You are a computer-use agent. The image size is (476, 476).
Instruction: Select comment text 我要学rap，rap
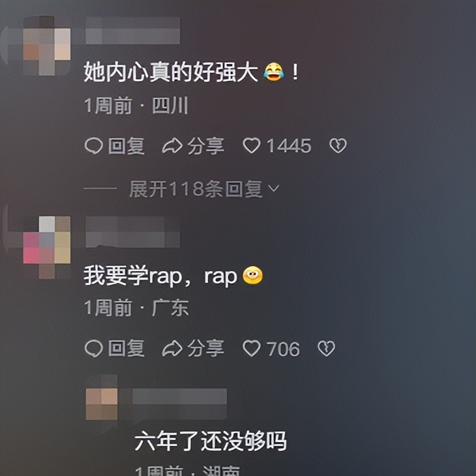tap(160, 276)
